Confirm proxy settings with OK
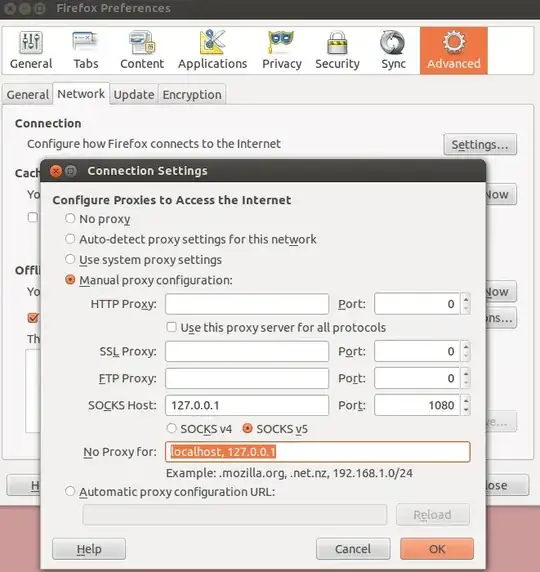540x572 pixels. click(437, 549)
